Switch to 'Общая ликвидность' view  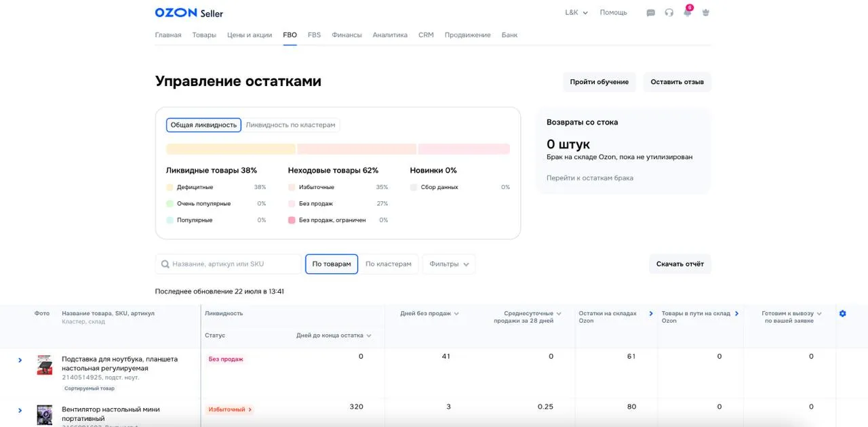203,125
